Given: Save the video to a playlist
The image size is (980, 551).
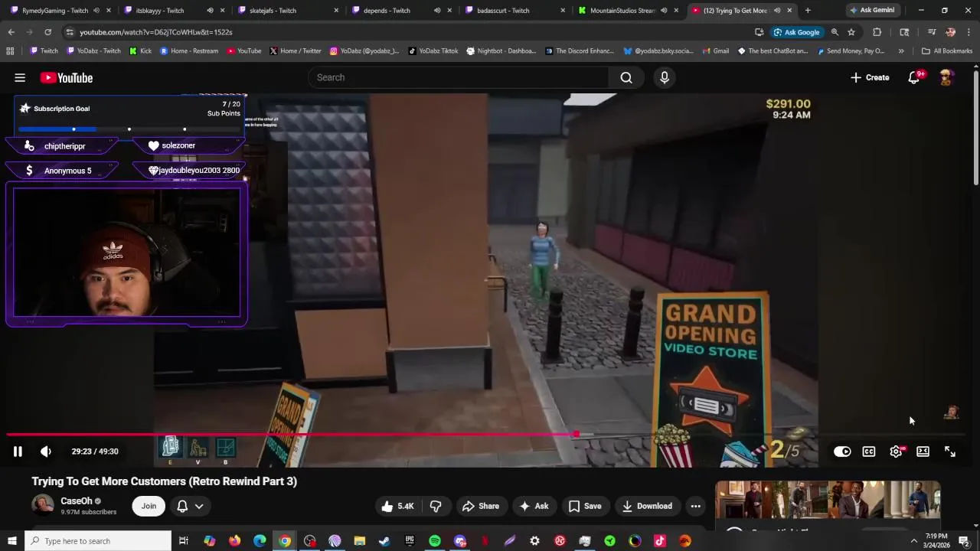Looking at the screenshot, I should pyautogui.click(x=585, y=506).
